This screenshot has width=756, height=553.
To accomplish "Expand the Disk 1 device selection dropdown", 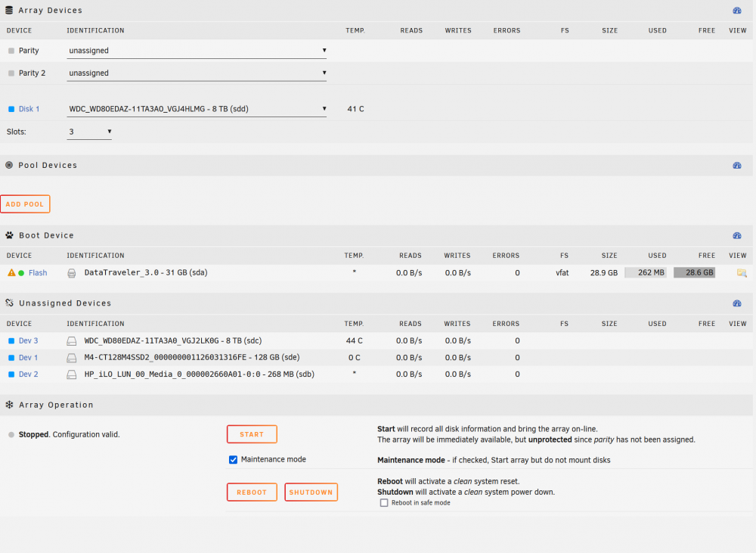I will pos(197,109).
